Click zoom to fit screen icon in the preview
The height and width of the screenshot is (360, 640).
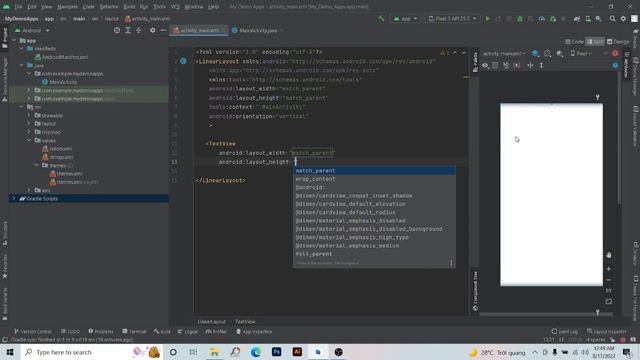tap(609, 302)
